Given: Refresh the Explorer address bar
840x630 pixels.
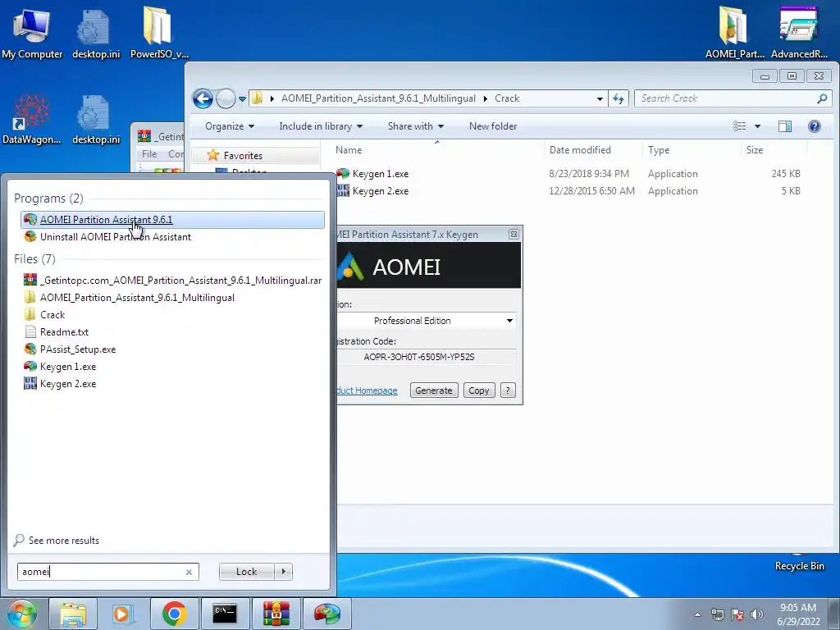Looking at the screenshot, I should (x=619, y=98).
